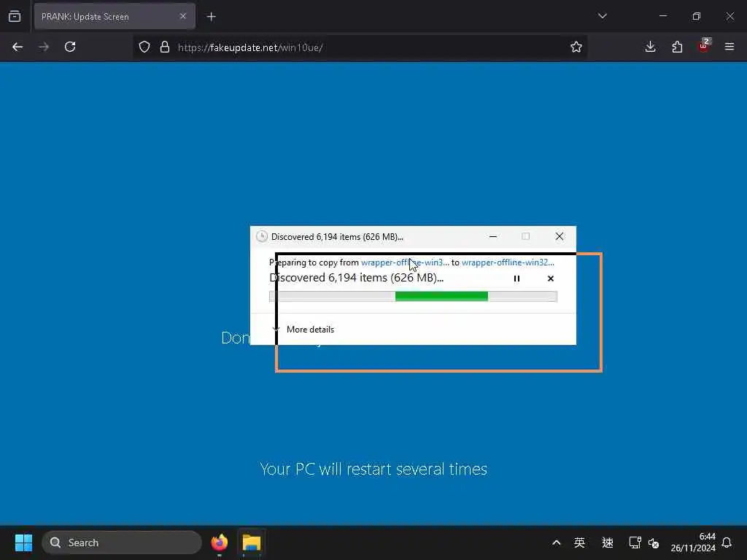
Task: Open the uBlock extension badge icon
Action: click(704, 46)
